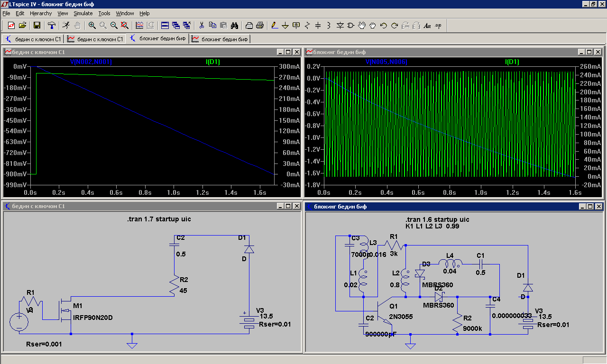The height and width of the screenshot is (364, 607).
Task: Click the Cut scissors icon
Action: 201,25
